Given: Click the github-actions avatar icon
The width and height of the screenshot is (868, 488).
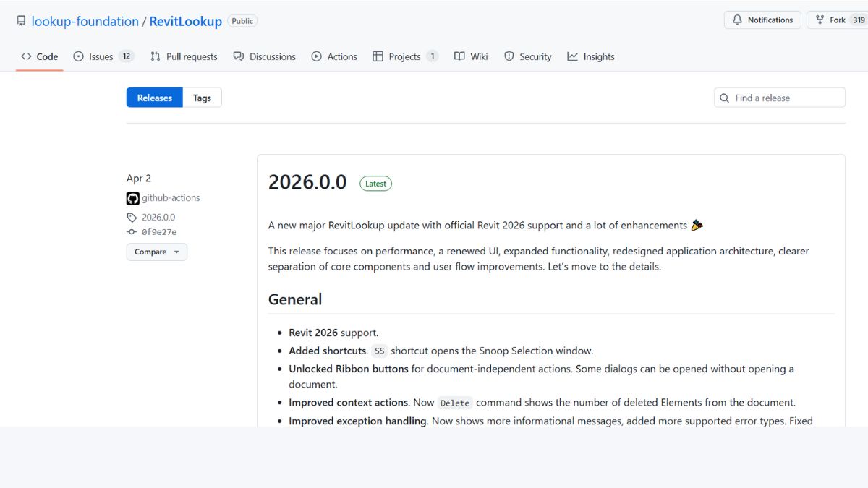Looking at the screenshot, I should [x=133, y=198].
